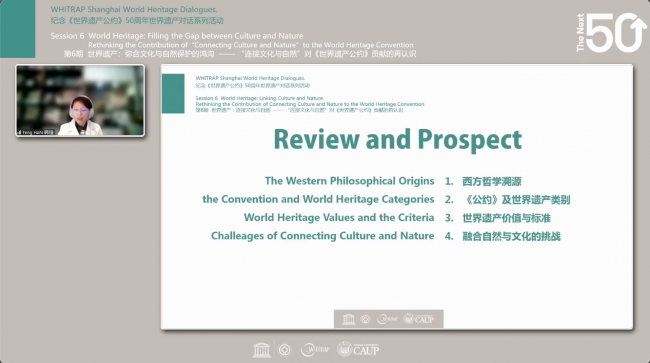
Task: Click the Chinese '第6期 世界遗产' header line
Action: [x=240, y=54]
